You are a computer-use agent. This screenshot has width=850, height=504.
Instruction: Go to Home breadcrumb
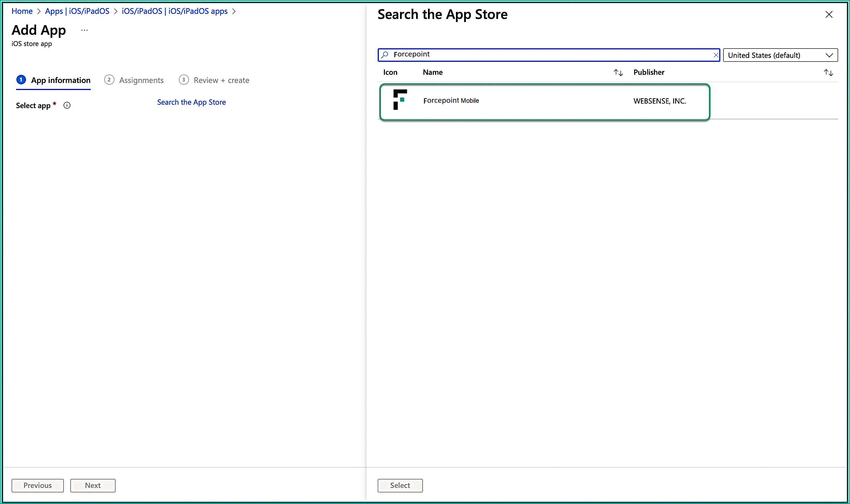coord(22,11)
